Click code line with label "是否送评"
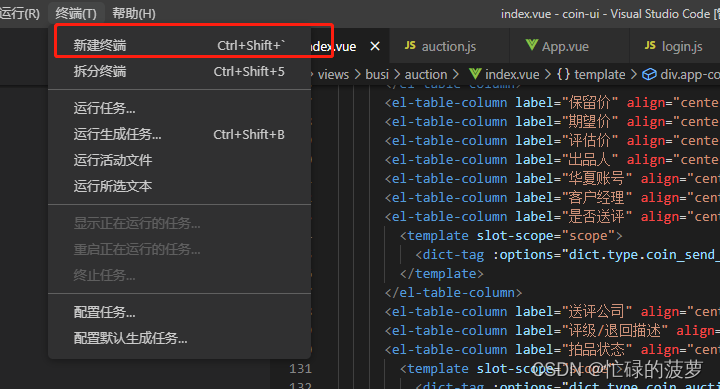720x389 pixels. pyautogui.click(x=552, y=217)
